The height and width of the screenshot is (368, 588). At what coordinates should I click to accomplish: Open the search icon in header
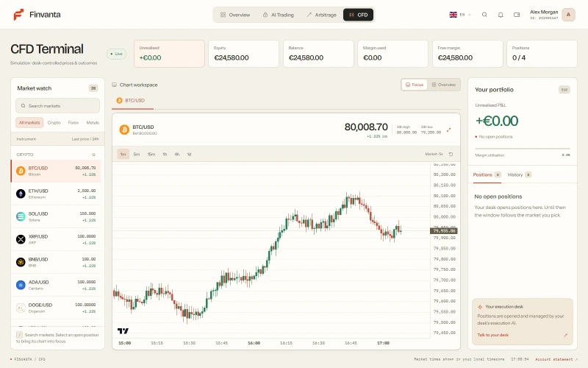pos(484,15)
